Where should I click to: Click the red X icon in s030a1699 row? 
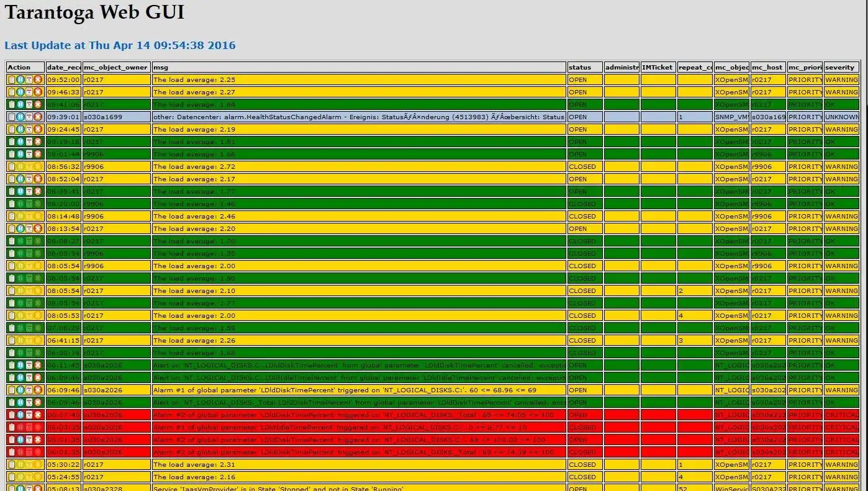(x=38, y=117)
